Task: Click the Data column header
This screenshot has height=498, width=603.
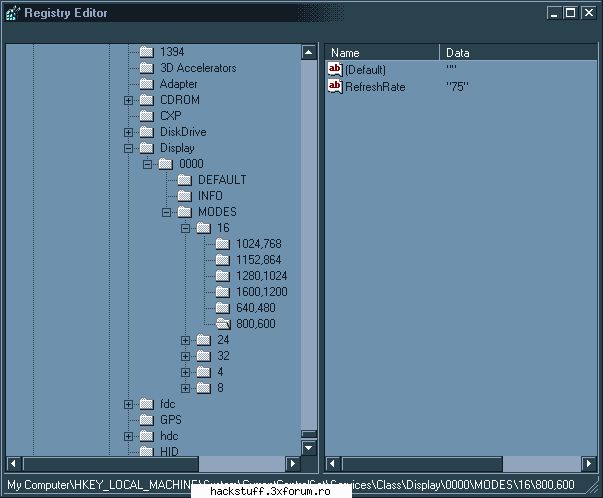Action: click(518, 52)
